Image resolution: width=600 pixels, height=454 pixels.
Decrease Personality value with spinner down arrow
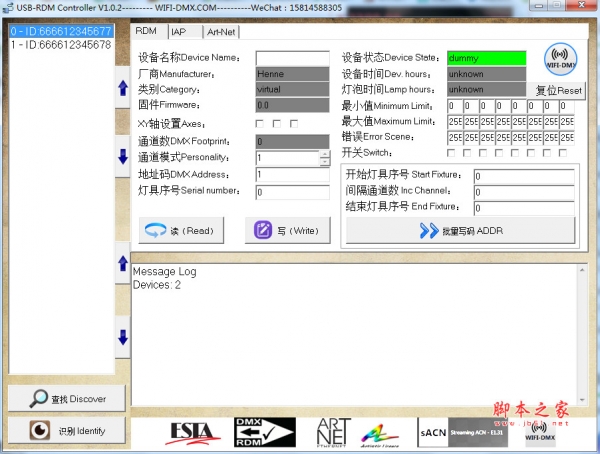(324, 162)
